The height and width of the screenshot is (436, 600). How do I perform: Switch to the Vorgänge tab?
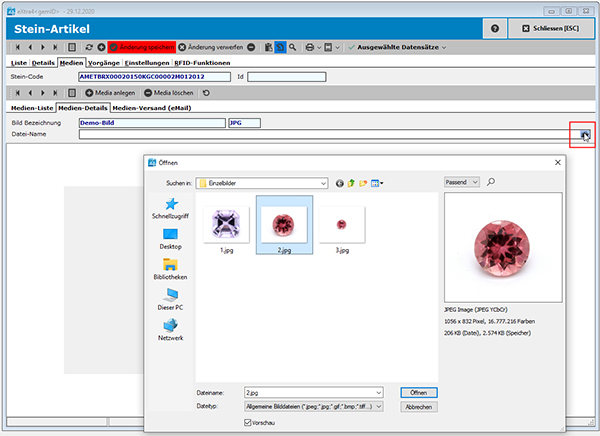pyautogui.click(x=105, y=62)
